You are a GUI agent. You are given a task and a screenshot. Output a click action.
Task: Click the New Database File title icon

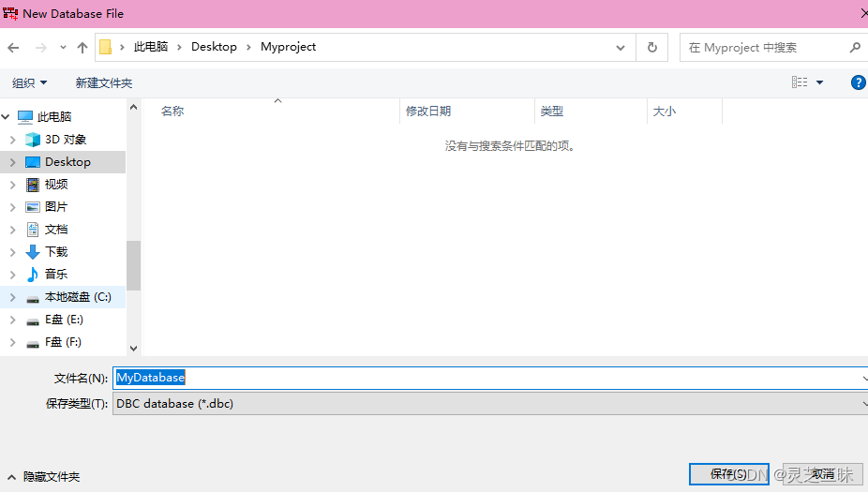(10, 13)
